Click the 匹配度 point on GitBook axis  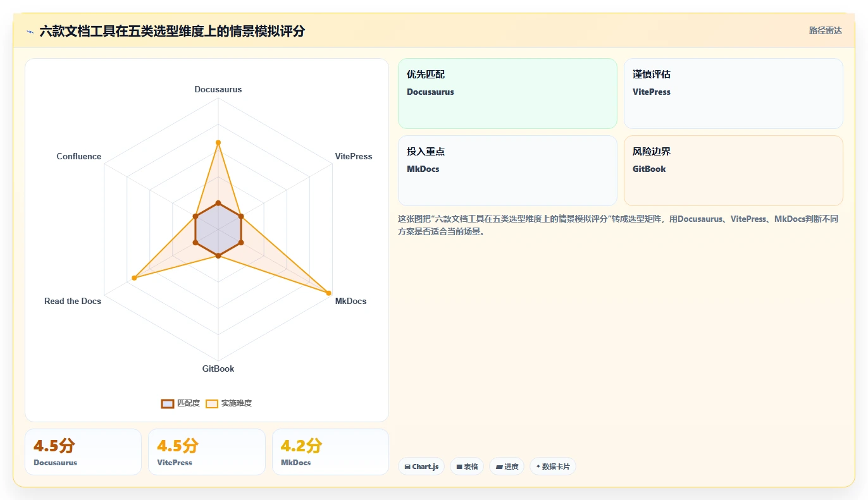tap(218, 255)
